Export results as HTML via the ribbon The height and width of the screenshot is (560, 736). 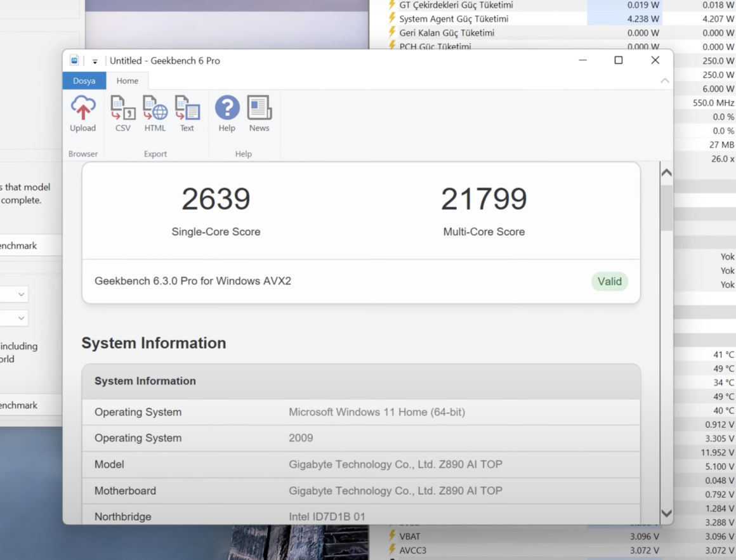pyautogui.click(x=155, y=108)
